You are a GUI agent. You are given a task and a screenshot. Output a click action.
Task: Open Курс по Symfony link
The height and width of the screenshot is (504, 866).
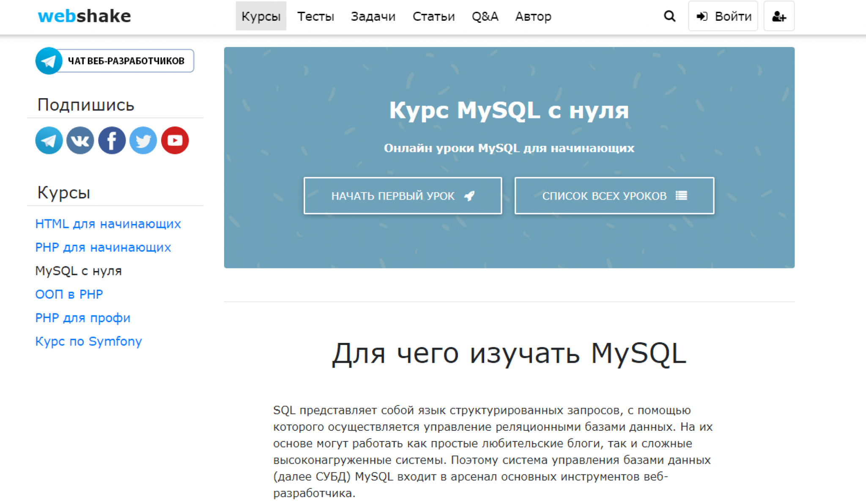pos(88,341)
